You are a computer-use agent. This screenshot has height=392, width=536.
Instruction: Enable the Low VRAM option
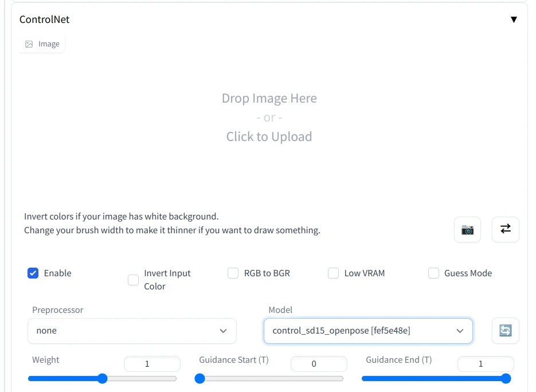tap(333, 273)
